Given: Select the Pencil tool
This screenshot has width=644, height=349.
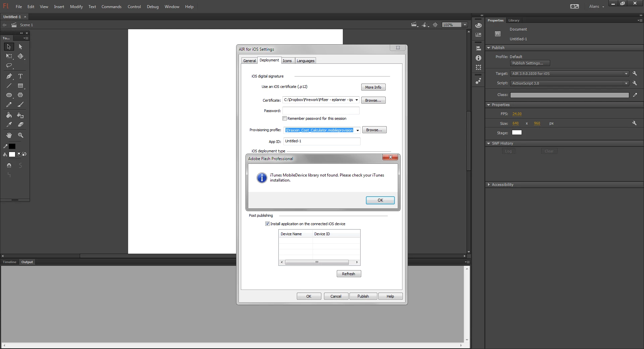Looking at the screenshot, I should (x=9, y=104).
